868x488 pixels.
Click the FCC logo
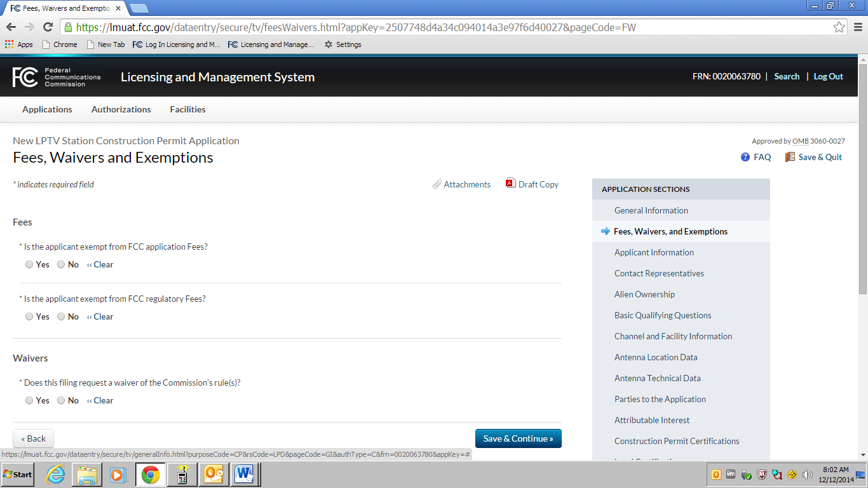(x=57, y=77)
